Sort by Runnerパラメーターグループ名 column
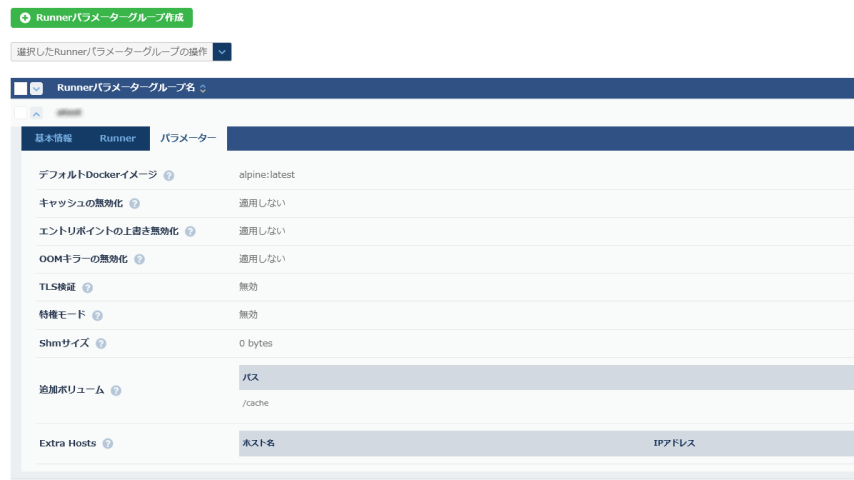 (203, 88)
